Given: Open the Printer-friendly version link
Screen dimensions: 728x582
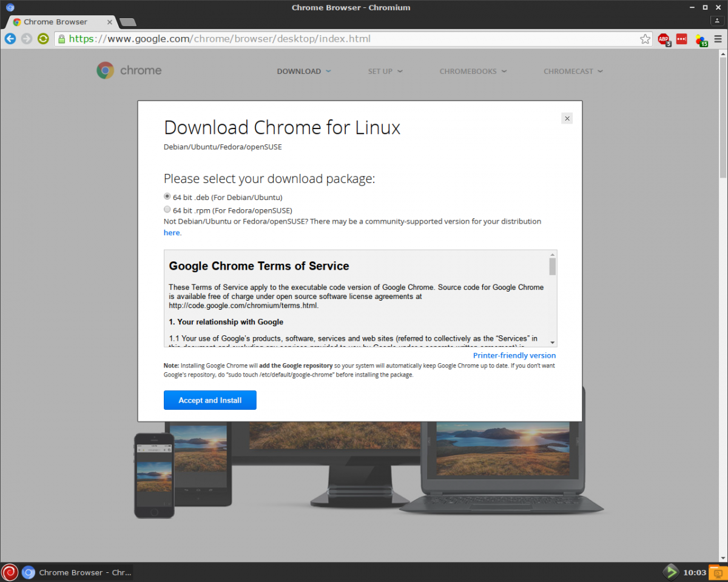Looking at the screenshot, I should click(514, 355).
